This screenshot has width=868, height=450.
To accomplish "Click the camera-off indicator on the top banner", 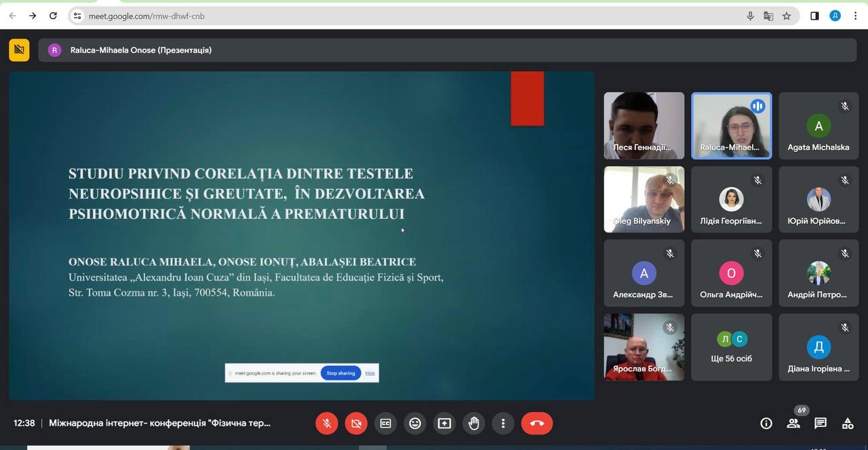I will [19, 49].
